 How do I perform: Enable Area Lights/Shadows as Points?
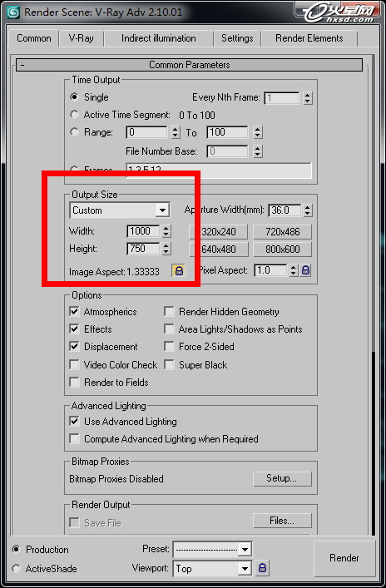pyautogui.click(x=169, y=329)
